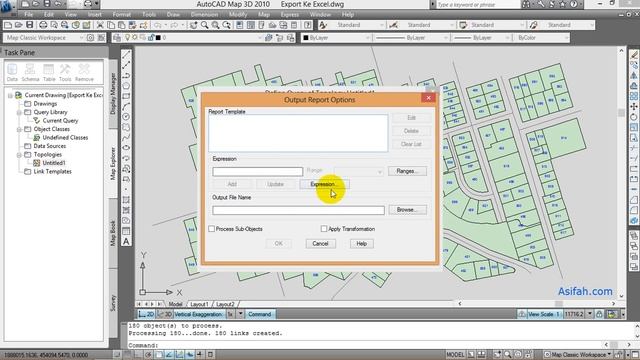This screenshot has height=360, width=640.
Task: Click the Layer Properties Manager icon
Action: 117,38
